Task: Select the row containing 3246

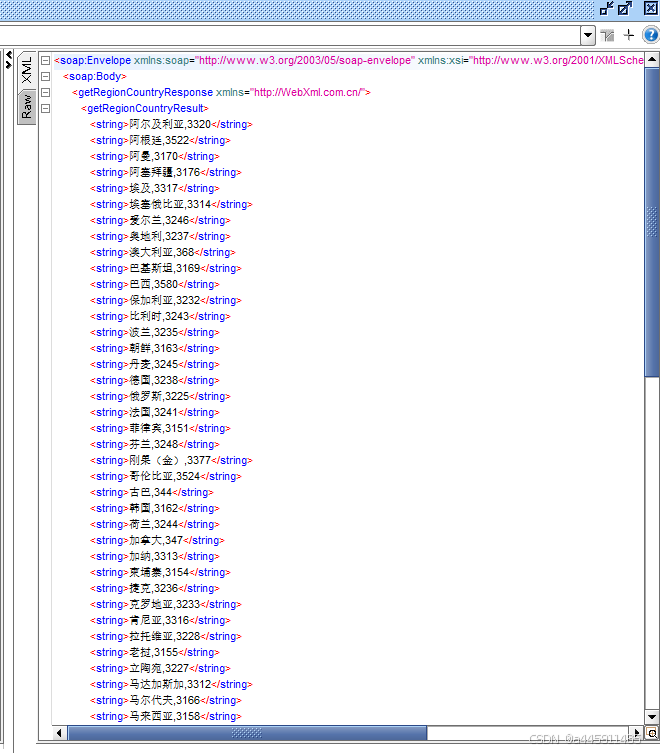Action: click(x=160, y=220)
